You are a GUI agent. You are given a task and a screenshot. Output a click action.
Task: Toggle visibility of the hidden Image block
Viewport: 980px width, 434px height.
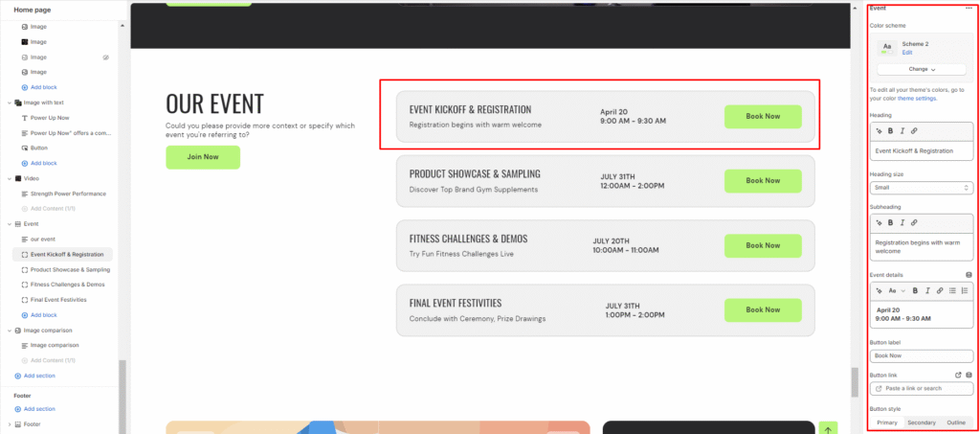(x=106, y=57)
